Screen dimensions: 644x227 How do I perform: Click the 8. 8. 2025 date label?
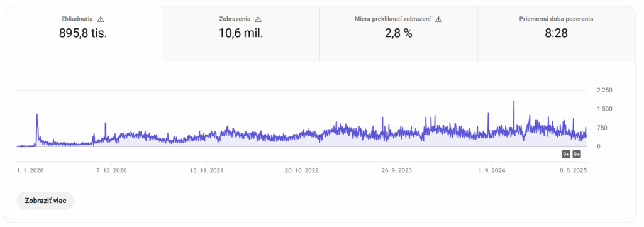pos(573,170)
